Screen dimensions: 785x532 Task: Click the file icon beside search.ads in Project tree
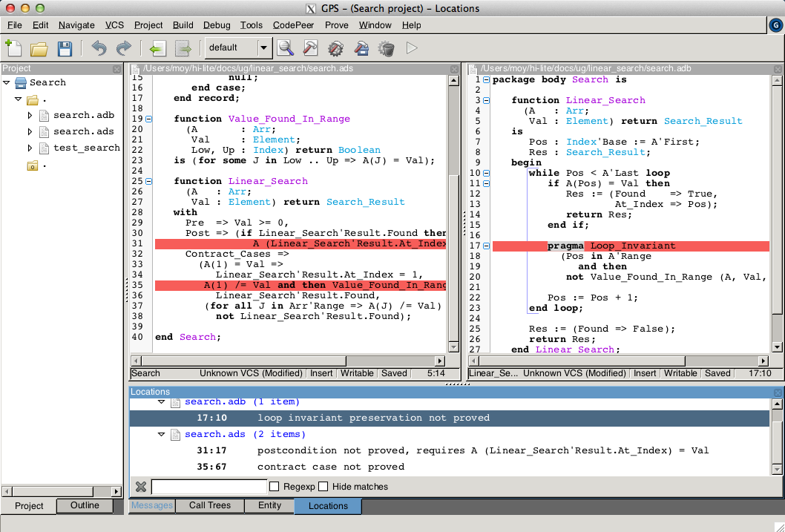(44, 132)
